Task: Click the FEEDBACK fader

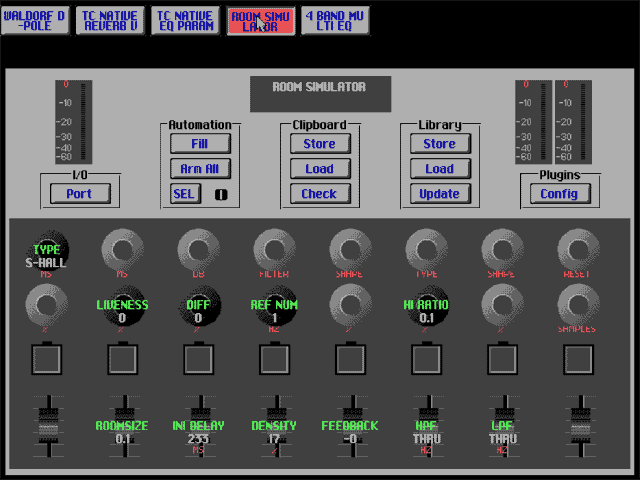Action: [x=353, y=426]
